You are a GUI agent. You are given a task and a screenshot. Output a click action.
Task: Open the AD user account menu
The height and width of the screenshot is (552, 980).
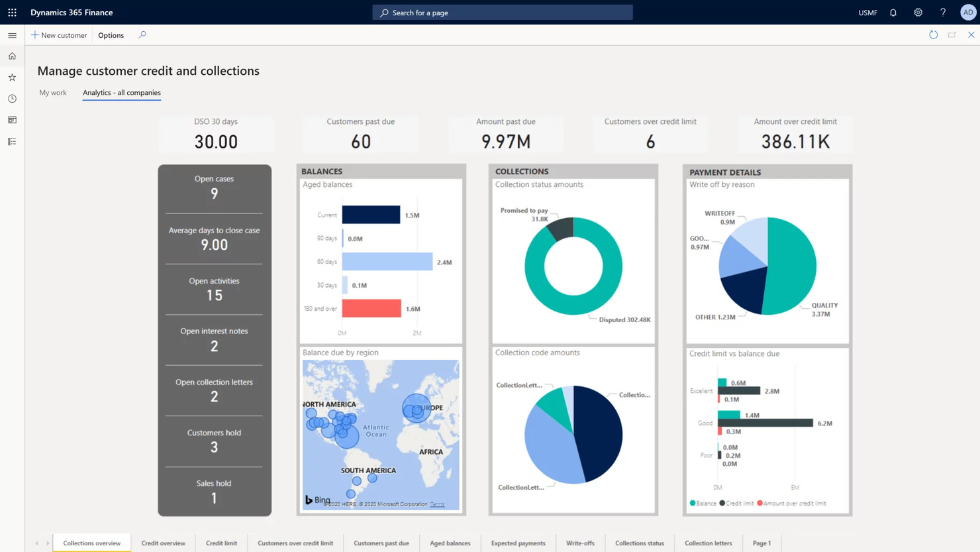click(x=968, y=12)
